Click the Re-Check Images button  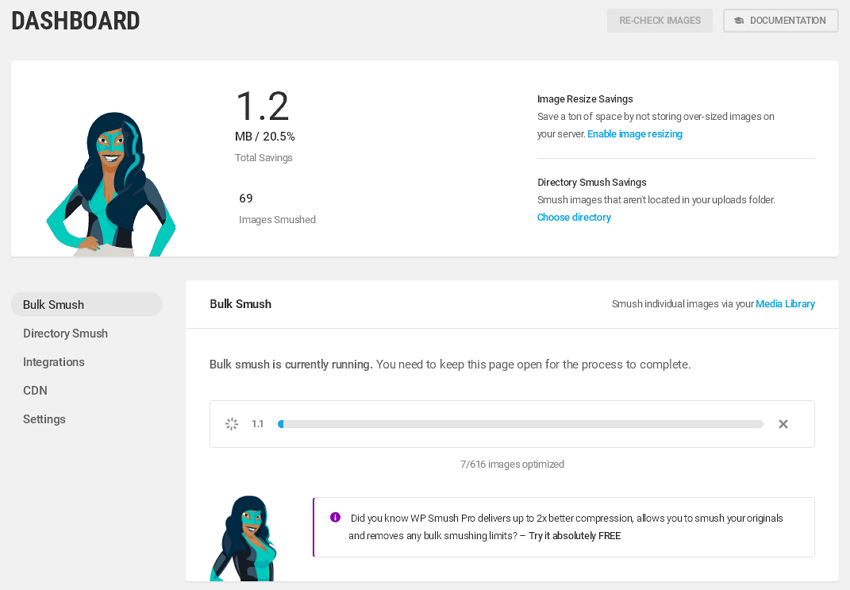click(660, 21)
